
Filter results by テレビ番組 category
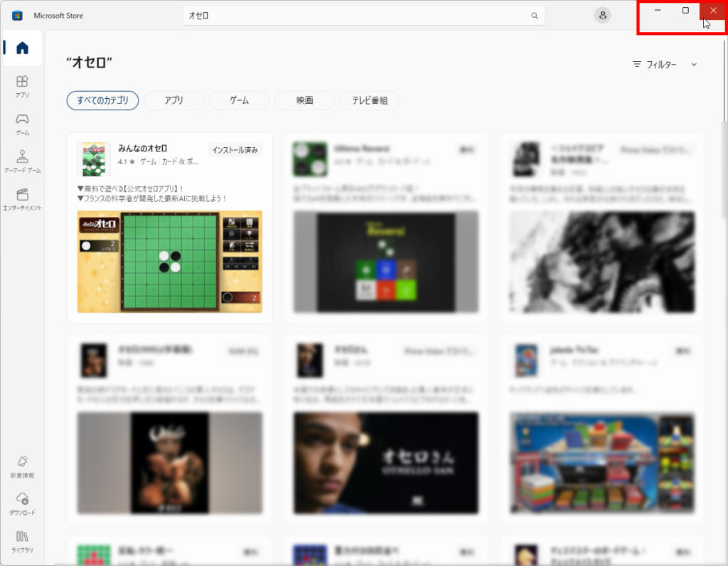tap(370, 100)
